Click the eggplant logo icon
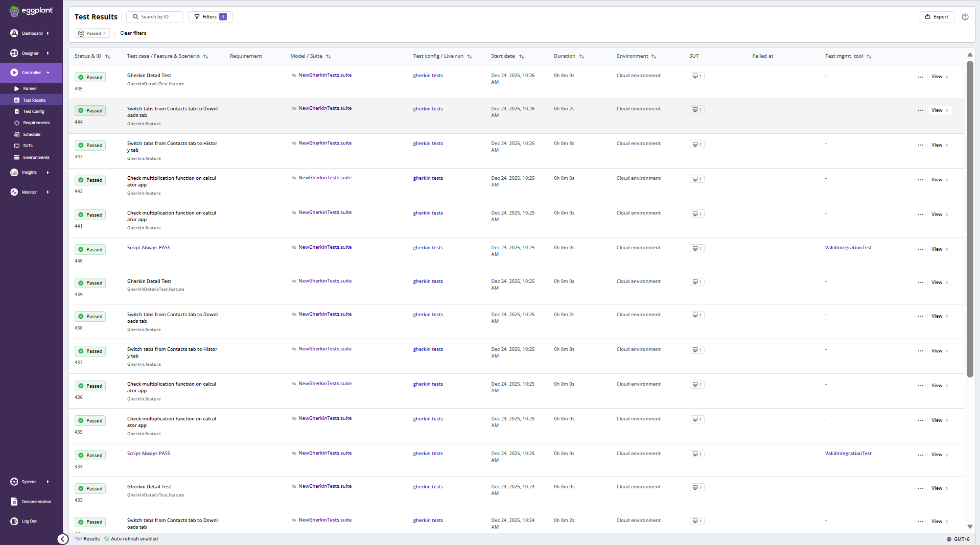The image size is (980, 545). point(14,11)
